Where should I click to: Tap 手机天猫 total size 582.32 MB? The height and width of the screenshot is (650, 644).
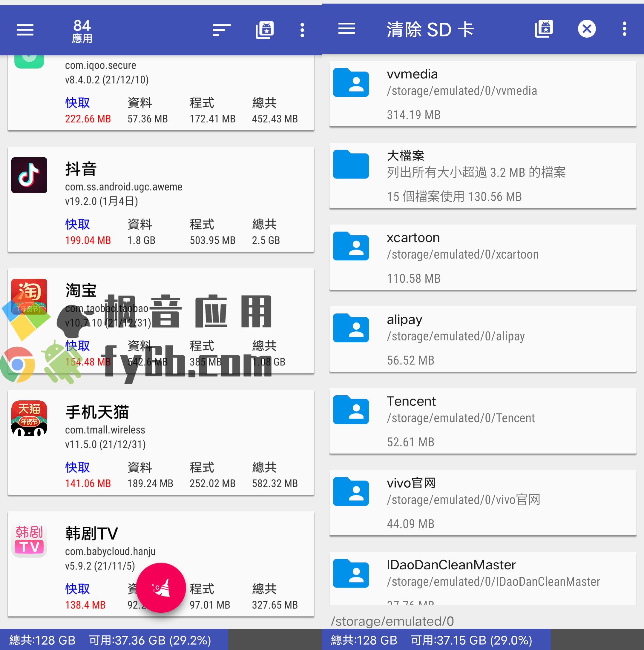pyautogui.click(x=275, y=483)
